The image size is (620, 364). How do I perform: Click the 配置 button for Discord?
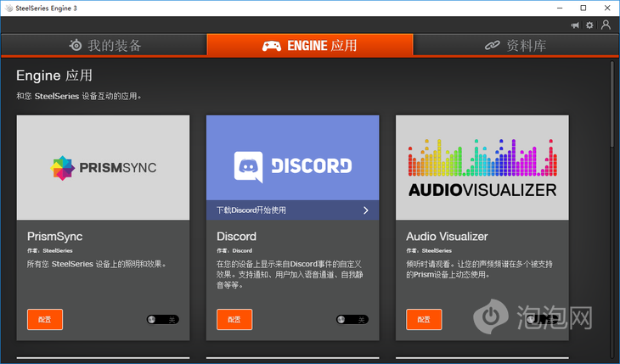tap(234, 319)
